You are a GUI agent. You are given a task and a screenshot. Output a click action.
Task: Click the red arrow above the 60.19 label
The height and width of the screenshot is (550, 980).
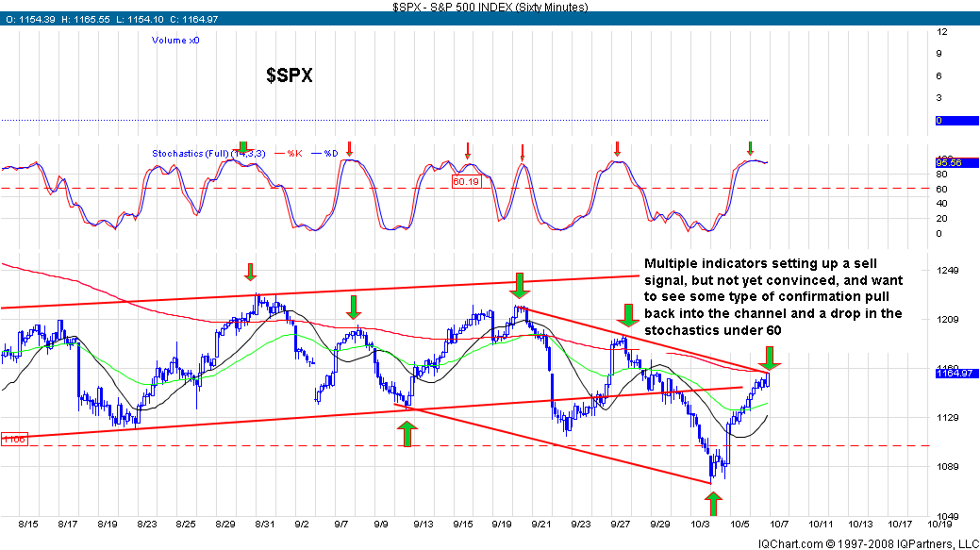(467, 150)
